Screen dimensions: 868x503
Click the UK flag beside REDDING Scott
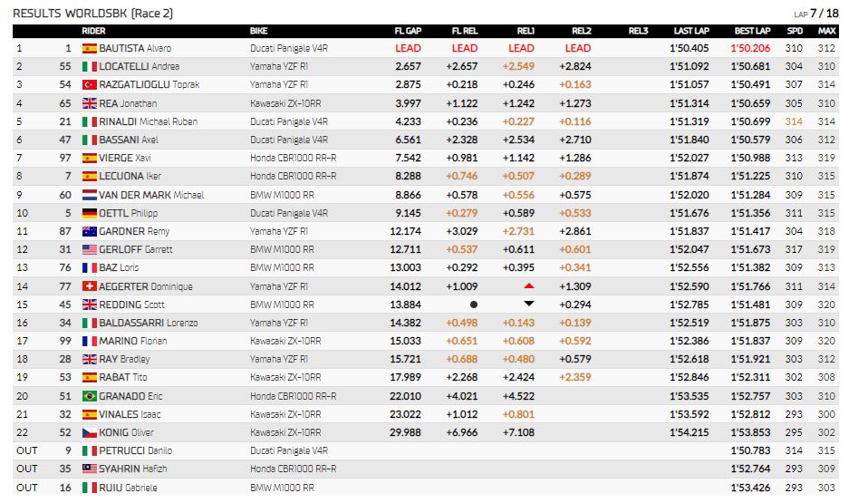(x=89, y=305)
